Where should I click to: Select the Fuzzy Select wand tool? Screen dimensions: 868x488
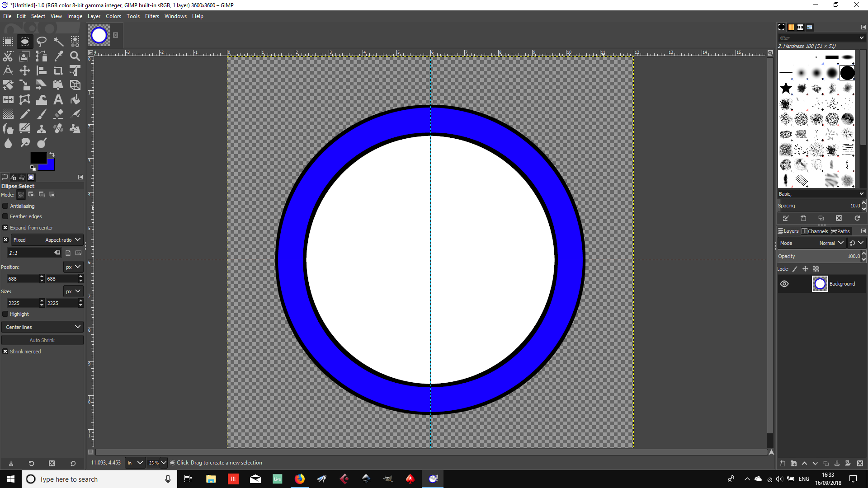(58, 42)
